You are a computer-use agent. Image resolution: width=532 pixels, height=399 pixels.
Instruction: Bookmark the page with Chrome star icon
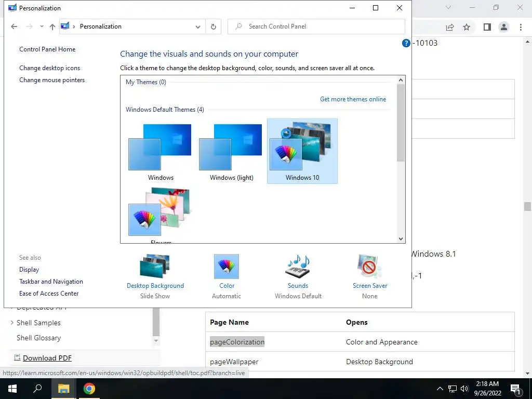pyautogui.click(x=467, y=27)
